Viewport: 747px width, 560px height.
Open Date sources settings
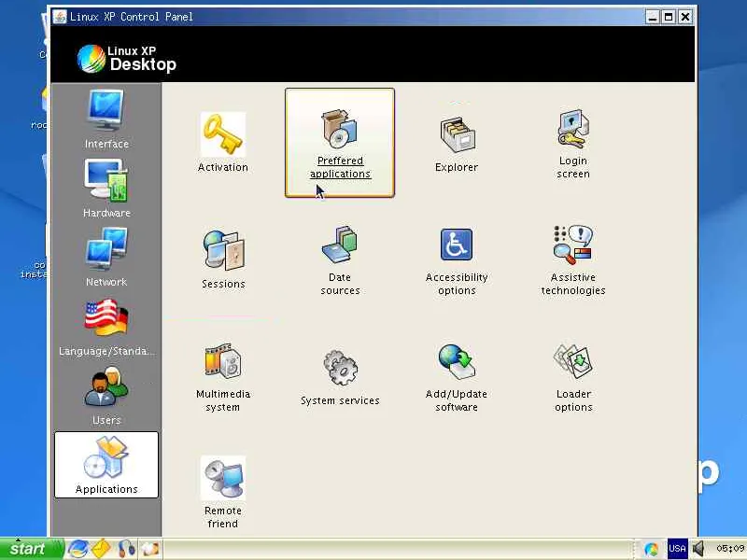pos(340,259)
